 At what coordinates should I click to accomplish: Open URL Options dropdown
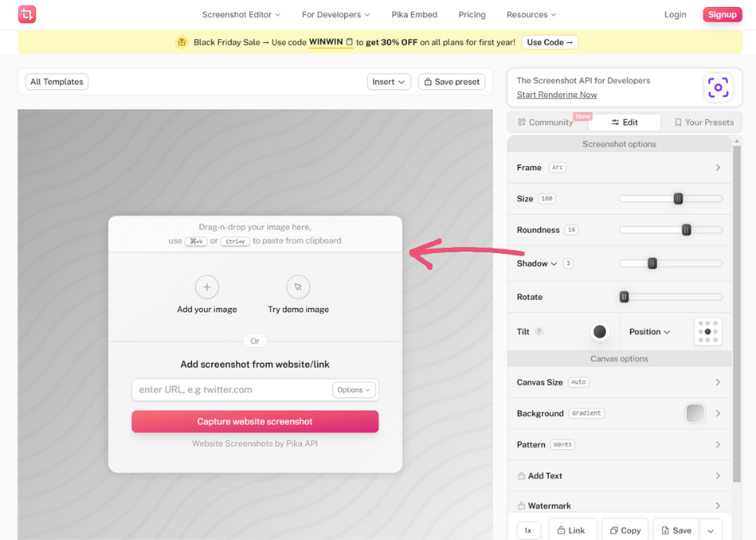point(354,390)
